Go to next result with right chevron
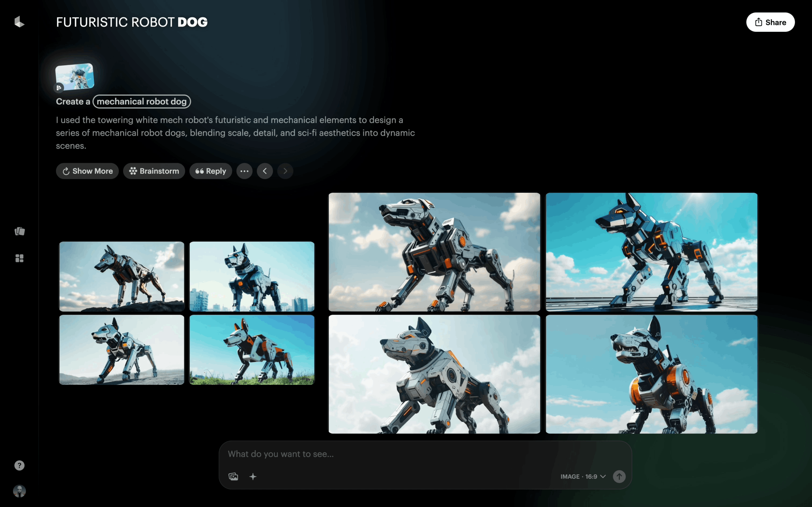Image resolution: width=812 pixels, height=507 pixels. point(285,171)
